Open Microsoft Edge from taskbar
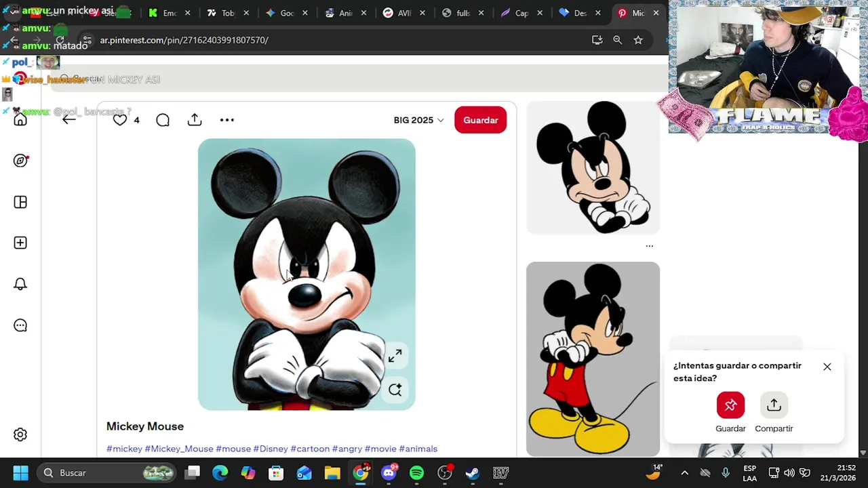Viewport: 868px width, 488px height. [x=220, y=472]
